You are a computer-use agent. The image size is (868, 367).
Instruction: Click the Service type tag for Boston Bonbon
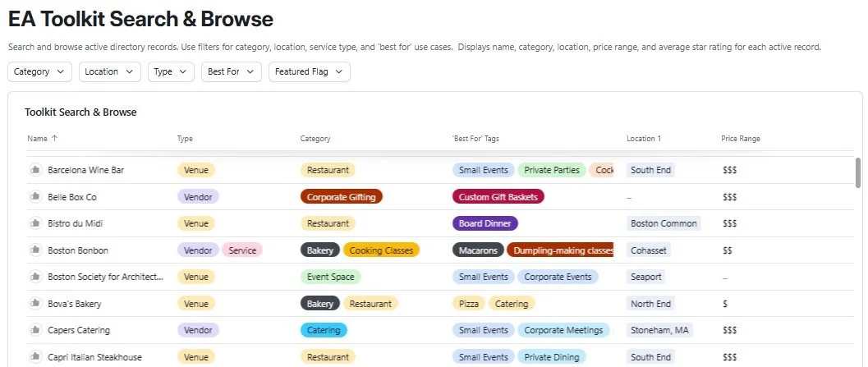[242, 250]
